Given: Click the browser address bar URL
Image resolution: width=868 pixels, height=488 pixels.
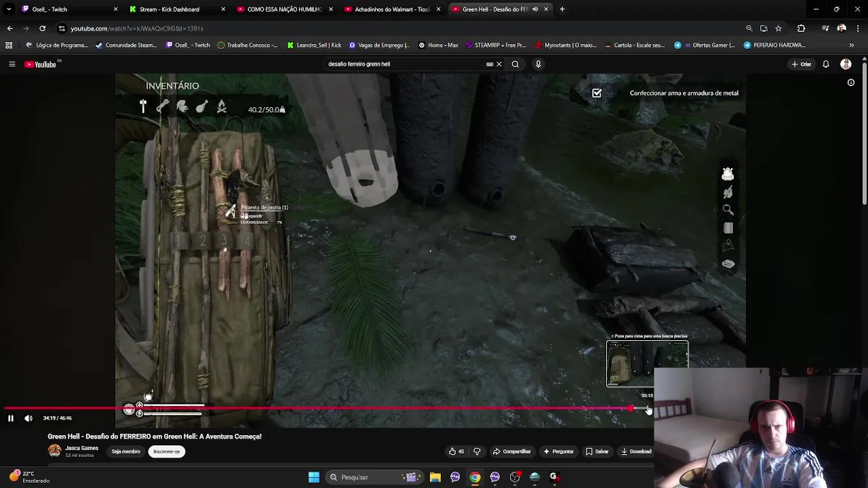Looking at the screenshot, I should tap(137, 28).
